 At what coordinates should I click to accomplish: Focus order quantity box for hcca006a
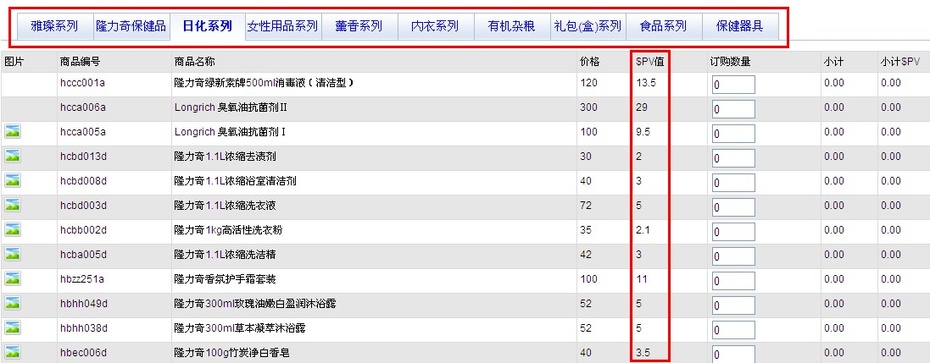tap(733, 109)
